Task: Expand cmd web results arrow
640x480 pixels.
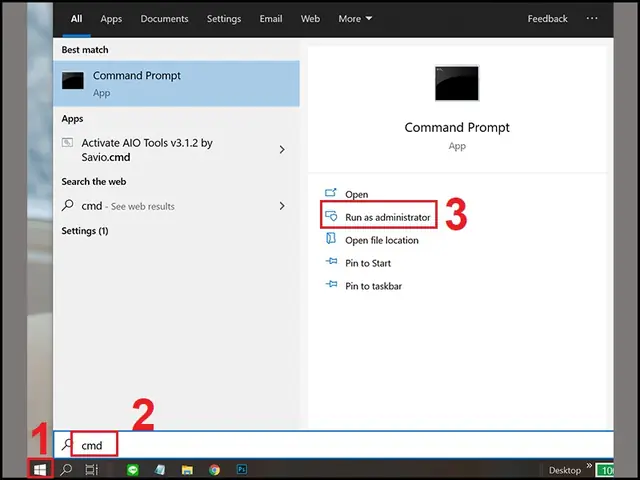Action: [282, 206]
